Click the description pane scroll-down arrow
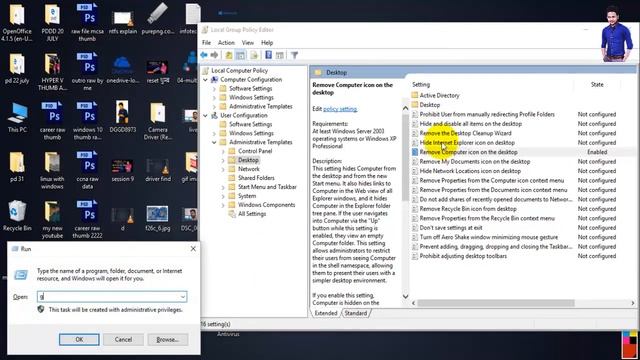This screenshot has width=640, height=360. [x=405, y=296]
